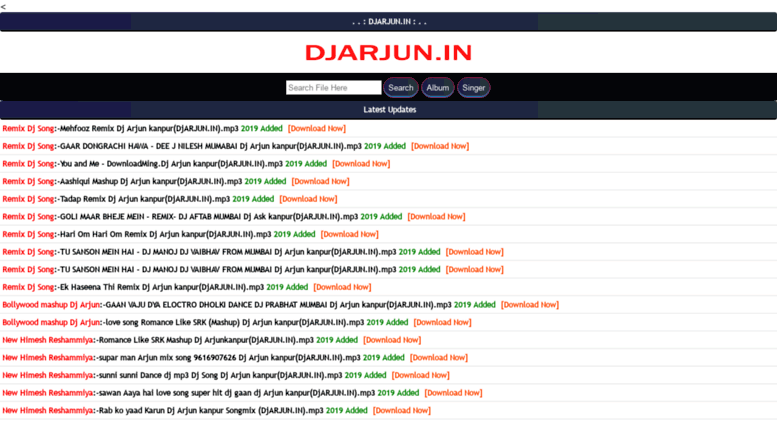This screenshot has width=777, height=423.
Task: Download love song Romance Like SRK Mashup
Action: click(442, 323)
